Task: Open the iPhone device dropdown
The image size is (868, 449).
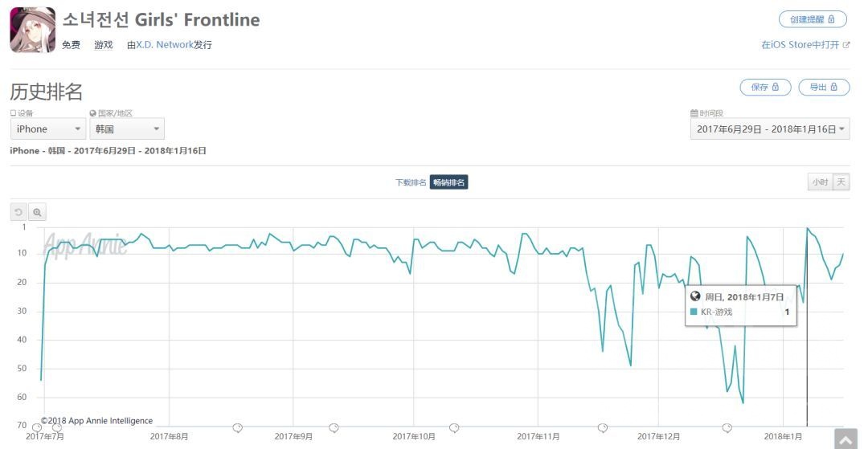Action: click(48, 129)
